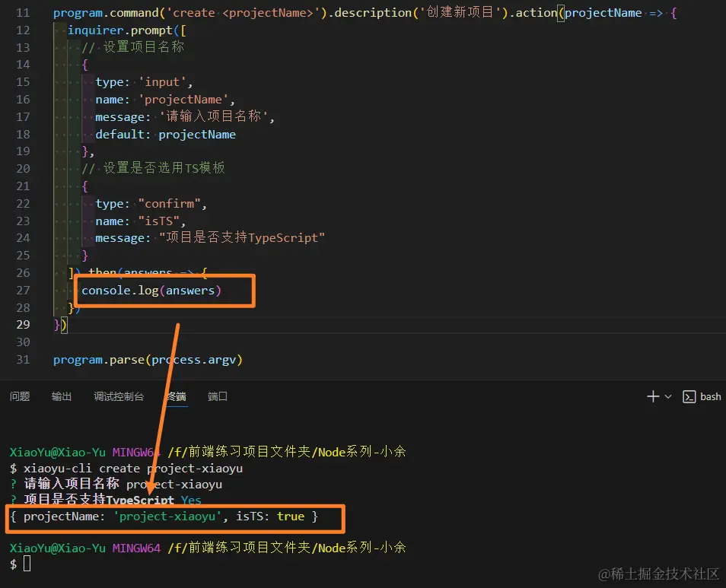The width and height of the screenshot is (726, 588).
Task: Click the comment 设置是否选用TS模板
Action: (153, 168)
